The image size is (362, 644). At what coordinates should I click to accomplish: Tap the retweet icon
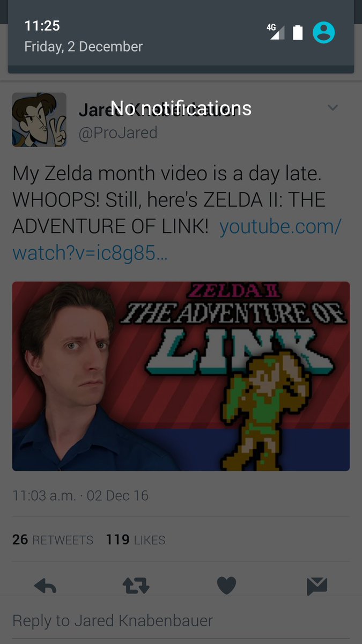(x=136, y=586)
